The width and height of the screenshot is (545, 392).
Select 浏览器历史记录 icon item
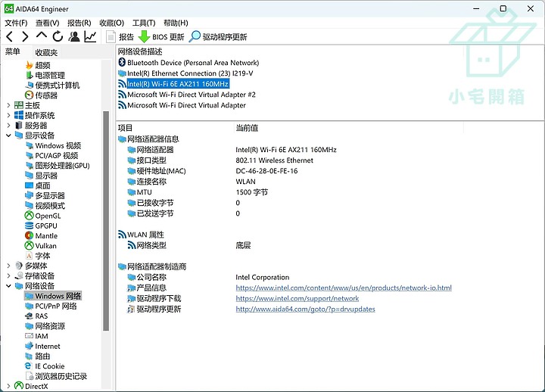pos(56,376)
